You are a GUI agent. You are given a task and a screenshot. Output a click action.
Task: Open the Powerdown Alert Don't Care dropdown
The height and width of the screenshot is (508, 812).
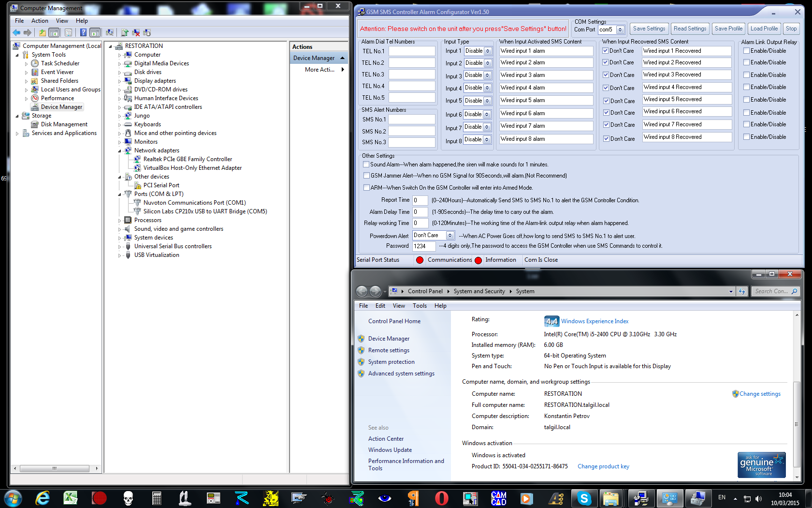pos(450,236)
